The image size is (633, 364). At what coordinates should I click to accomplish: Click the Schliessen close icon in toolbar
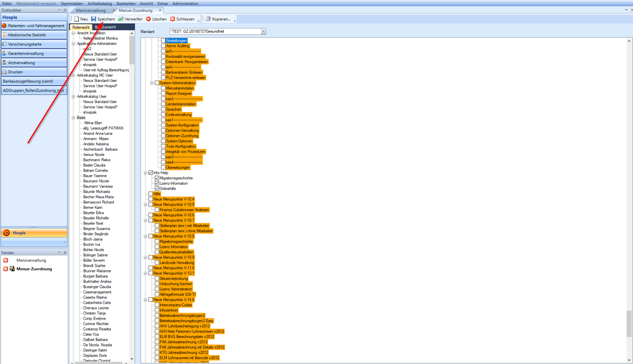point(173,19)
